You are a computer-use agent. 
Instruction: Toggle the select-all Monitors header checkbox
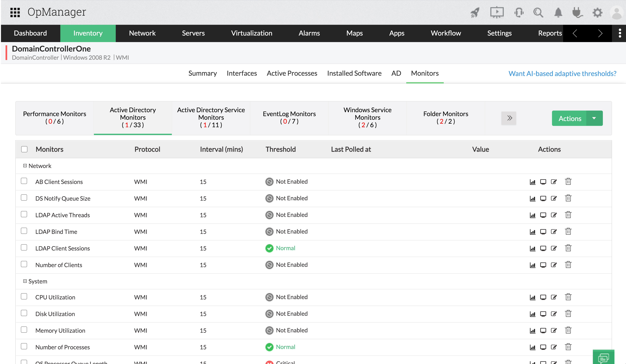point(24,149)
